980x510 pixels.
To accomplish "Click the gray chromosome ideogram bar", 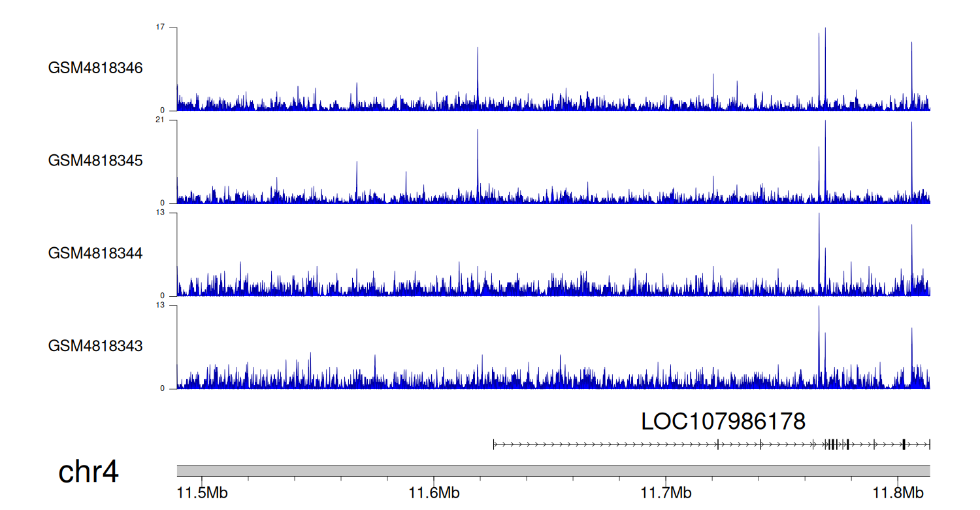I will pos(553,471).
